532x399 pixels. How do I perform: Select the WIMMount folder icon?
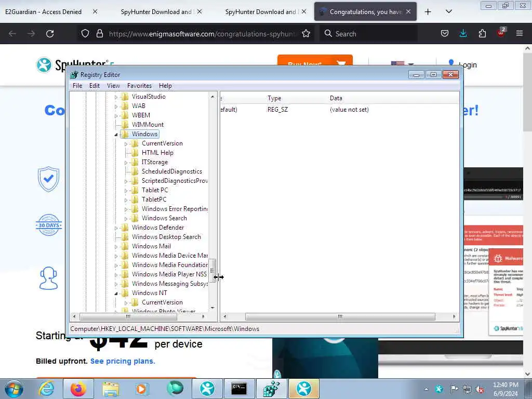(125, 125)
